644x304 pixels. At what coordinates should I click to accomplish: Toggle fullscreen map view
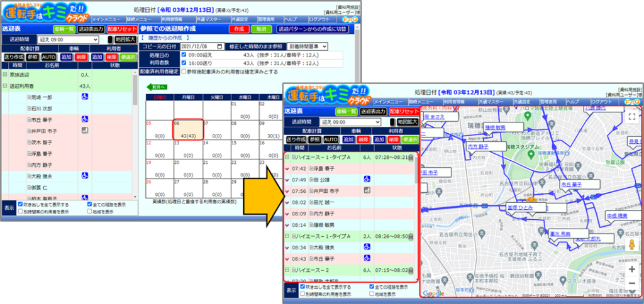(x=631, y=116)
